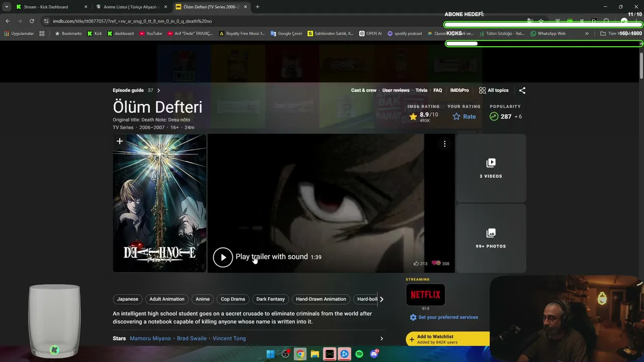Open the 99+ Photos gallery
644x362 pixels.
point(491,238)
